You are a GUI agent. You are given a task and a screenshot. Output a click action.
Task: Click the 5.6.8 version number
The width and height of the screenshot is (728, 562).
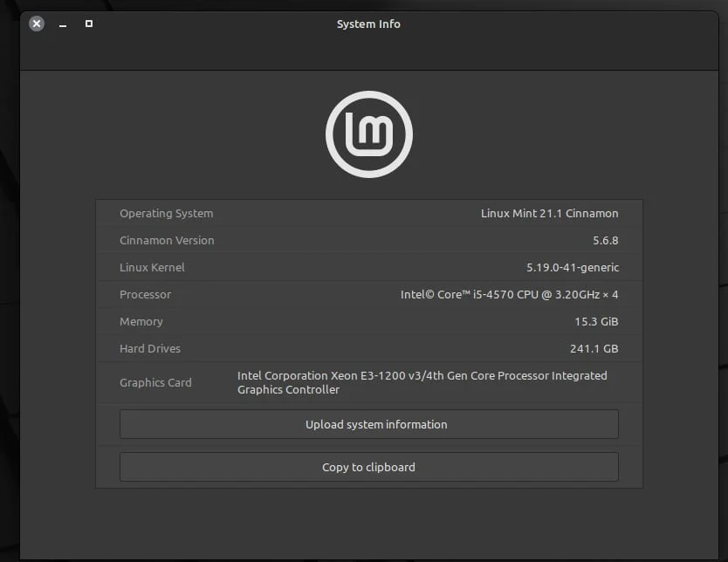point(605,240)
